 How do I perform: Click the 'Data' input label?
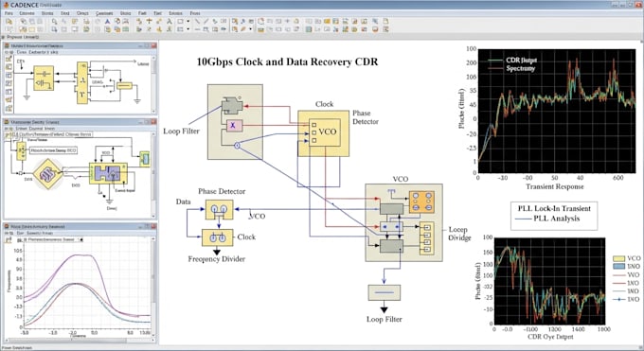click(x=183, y=202)
